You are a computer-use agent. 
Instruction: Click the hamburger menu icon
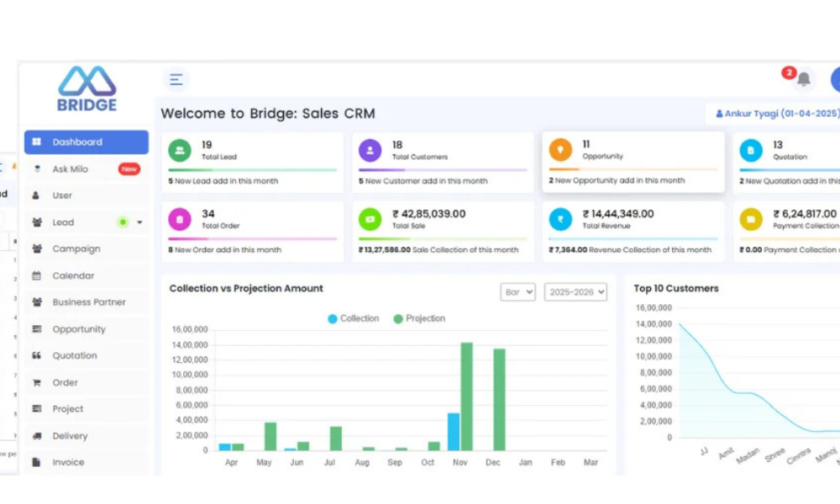176,80
